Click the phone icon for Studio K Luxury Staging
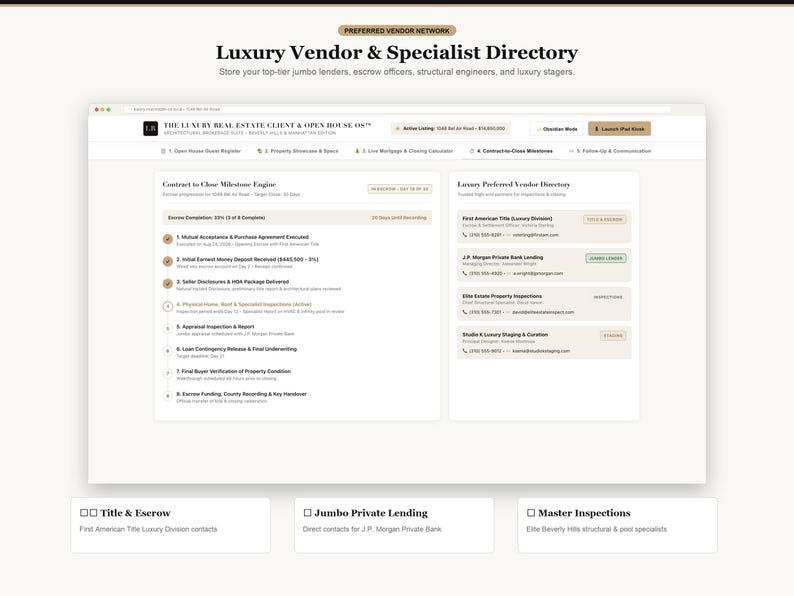 coord(465,351)
